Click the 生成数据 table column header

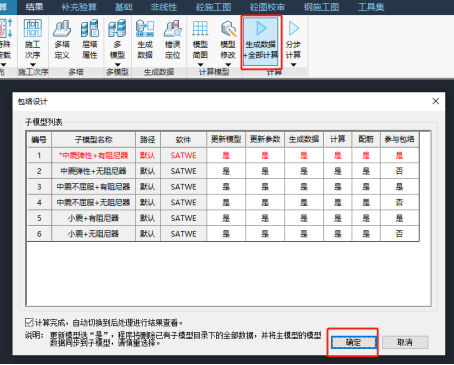[304, 139]
